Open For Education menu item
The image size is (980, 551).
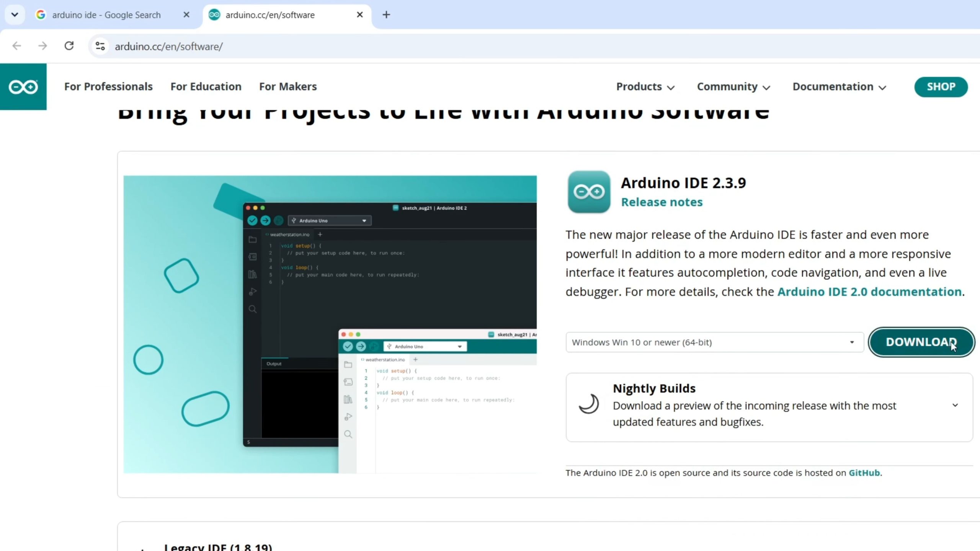point(206,87)
